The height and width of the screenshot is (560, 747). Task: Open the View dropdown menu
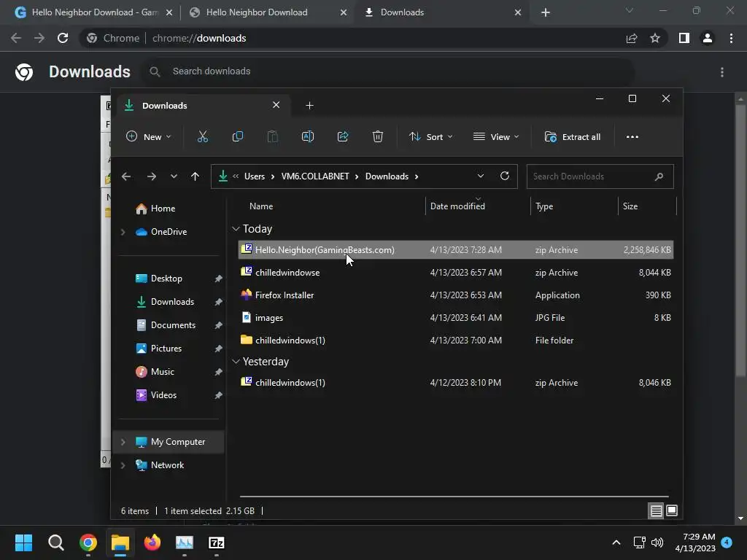[x=496, y=136]
